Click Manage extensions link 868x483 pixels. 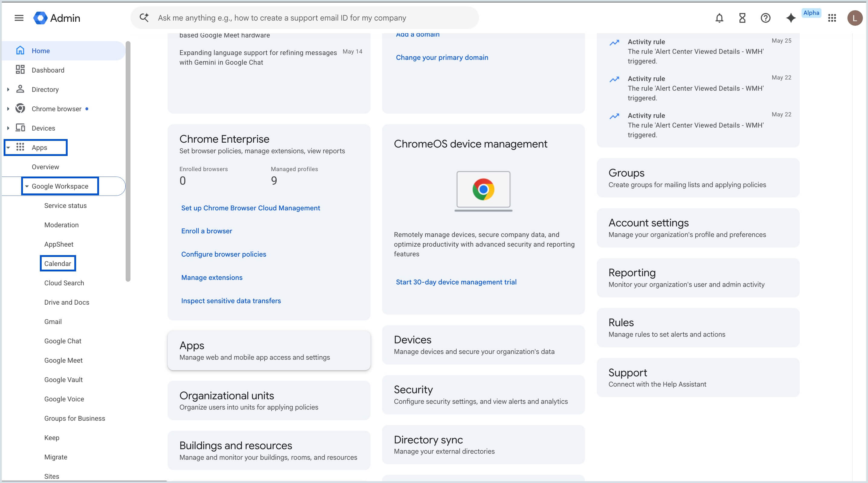click(x=212, y=277)
